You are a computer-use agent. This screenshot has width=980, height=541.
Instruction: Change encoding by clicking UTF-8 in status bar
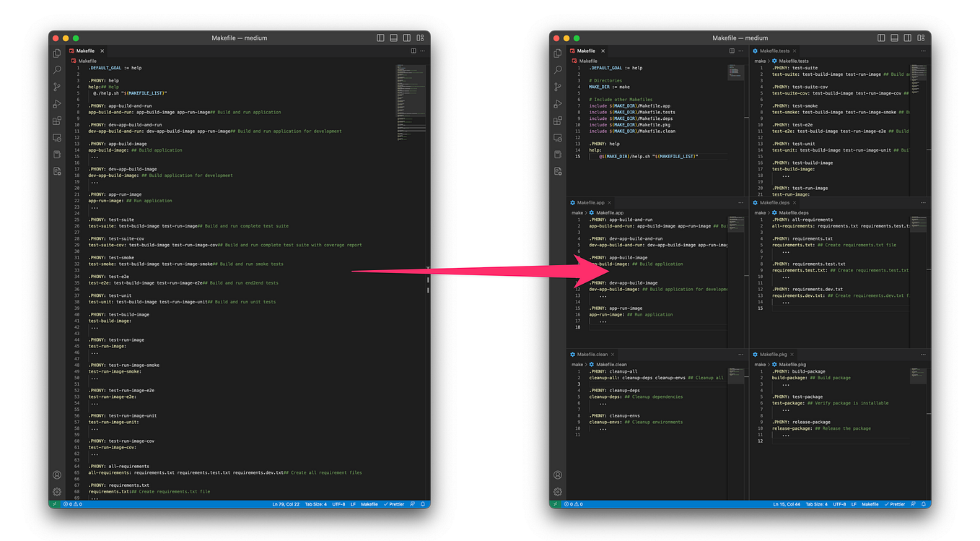point(339,504)
